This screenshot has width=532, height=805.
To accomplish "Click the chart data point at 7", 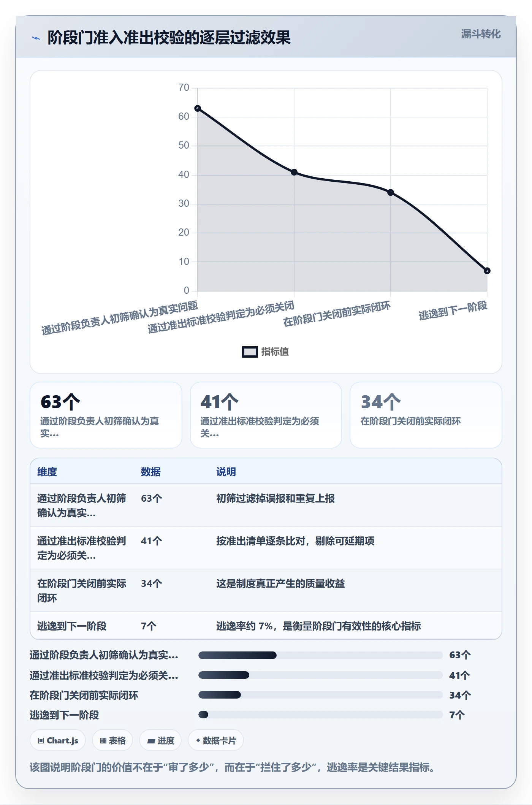I will pos(487,271).
